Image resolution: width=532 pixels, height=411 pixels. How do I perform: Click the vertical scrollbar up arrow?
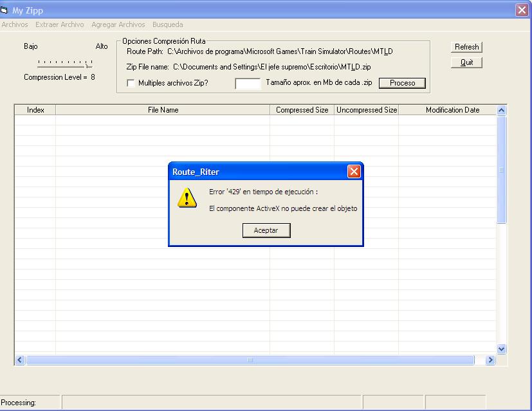point(502,111)
